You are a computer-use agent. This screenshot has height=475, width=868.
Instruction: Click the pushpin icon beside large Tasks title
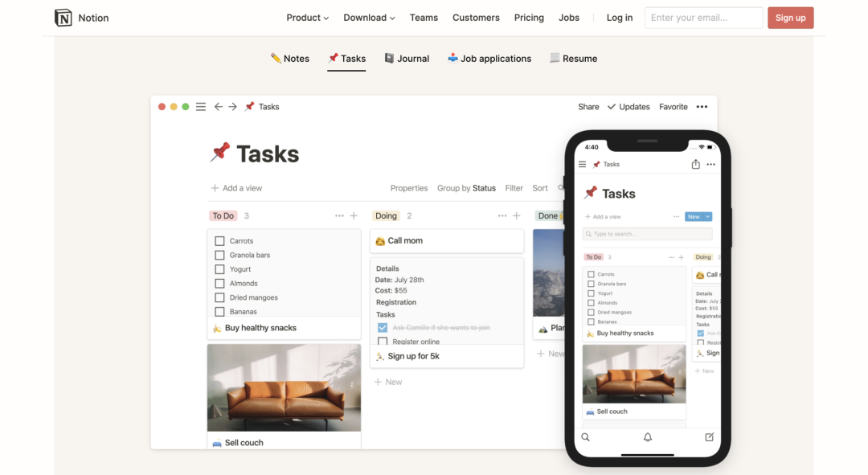click(x=220, y=152)
